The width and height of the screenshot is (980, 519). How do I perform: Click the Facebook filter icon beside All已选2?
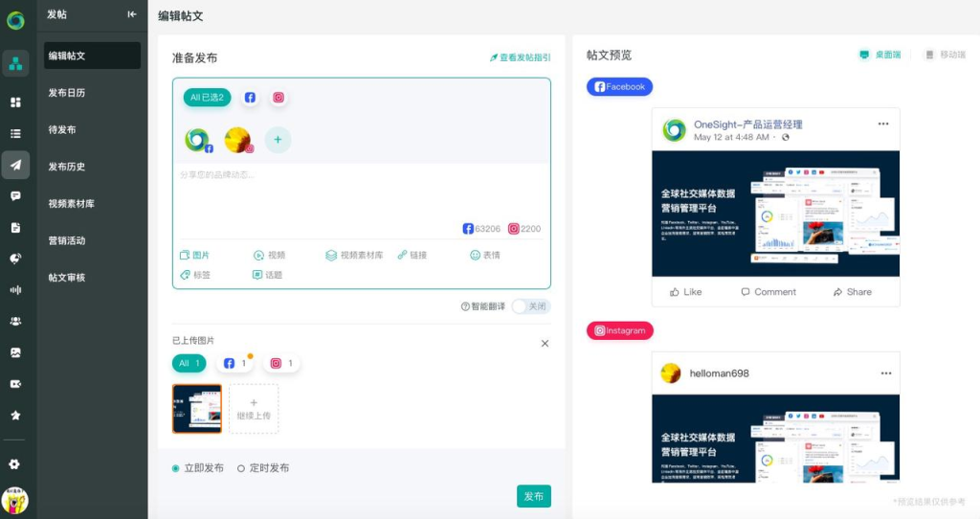pyautogui.click(x=250, y=98)
